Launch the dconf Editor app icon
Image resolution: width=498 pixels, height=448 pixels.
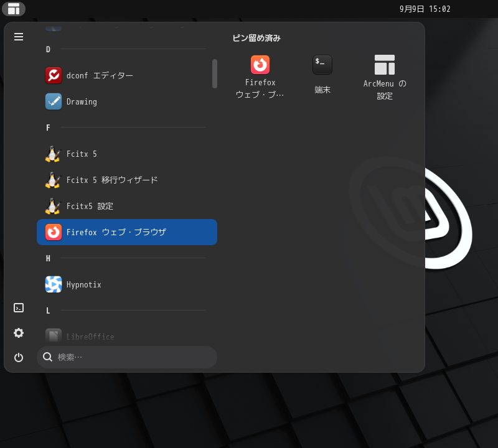coord(54,75)
